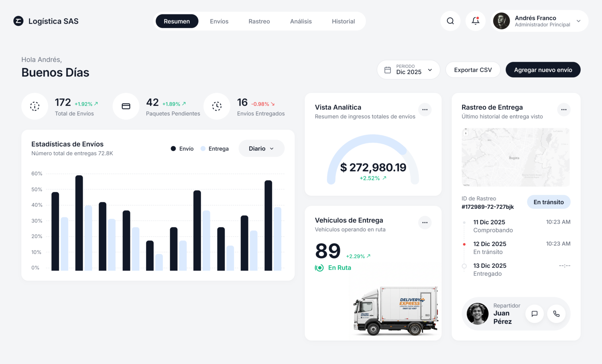Click the Bogotá delivery map thumbnail
Image resolution: width=602 pixels, height=364 pixels.
[x=515, y=157]
